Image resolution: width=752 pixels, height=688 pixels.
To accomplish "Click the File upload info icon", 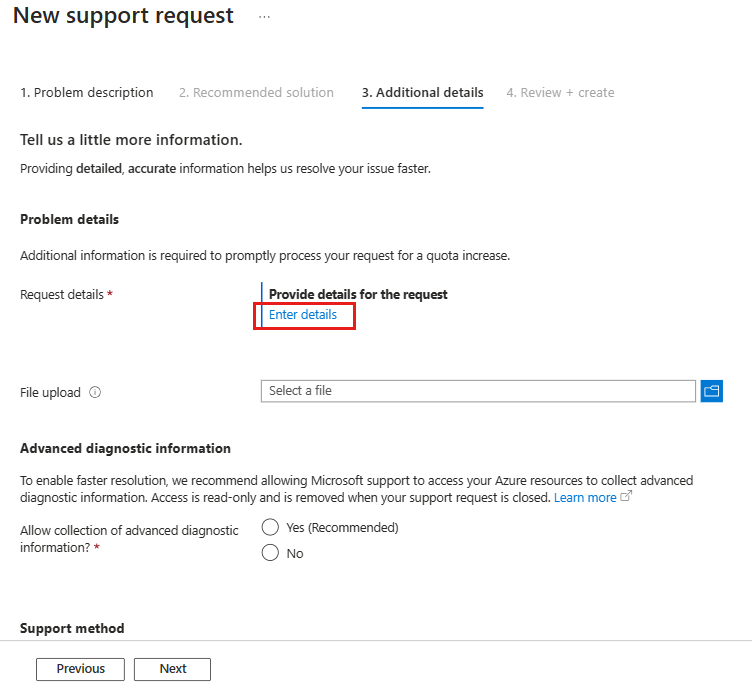I will point(95,392).
